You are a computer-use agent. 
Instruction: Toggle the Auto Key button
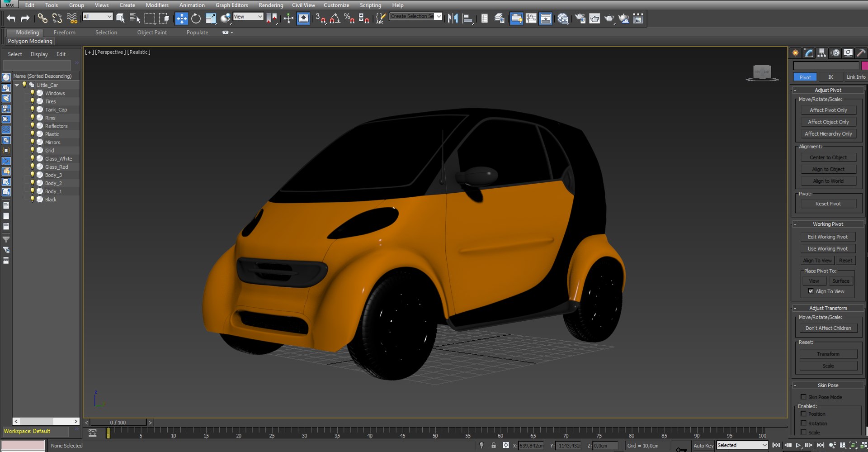coord(703,446)
